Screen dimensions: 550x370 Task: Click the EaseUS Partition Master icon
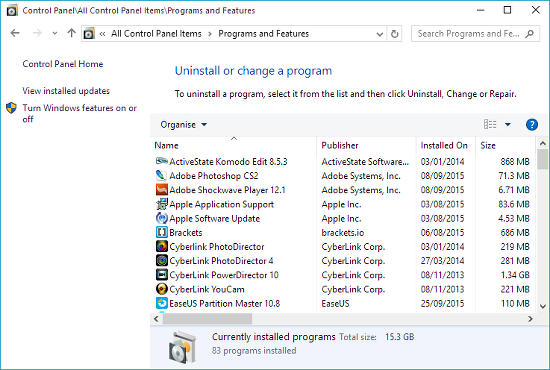(162, 303)
